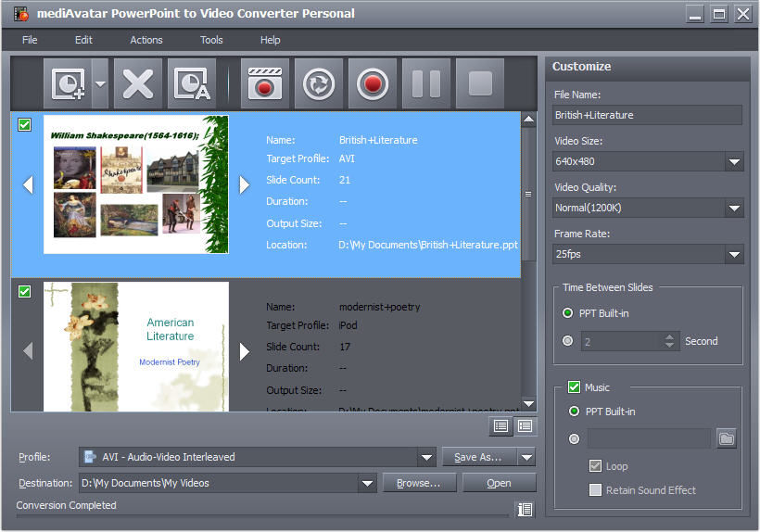Select PPT Built-in under Time Between Slides
Image resolution: width=760 pixels, height=532 pixels.
pos(567,313)
